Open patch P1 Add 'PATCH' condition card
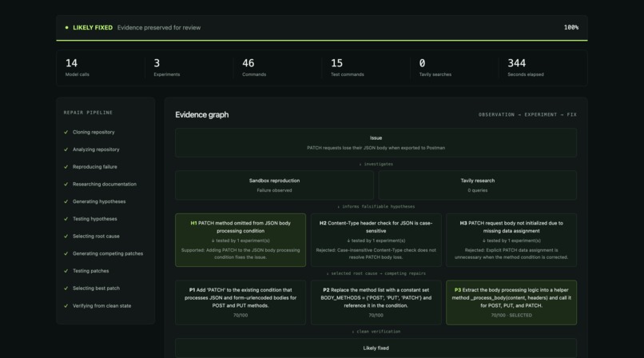 coord(241,303)
